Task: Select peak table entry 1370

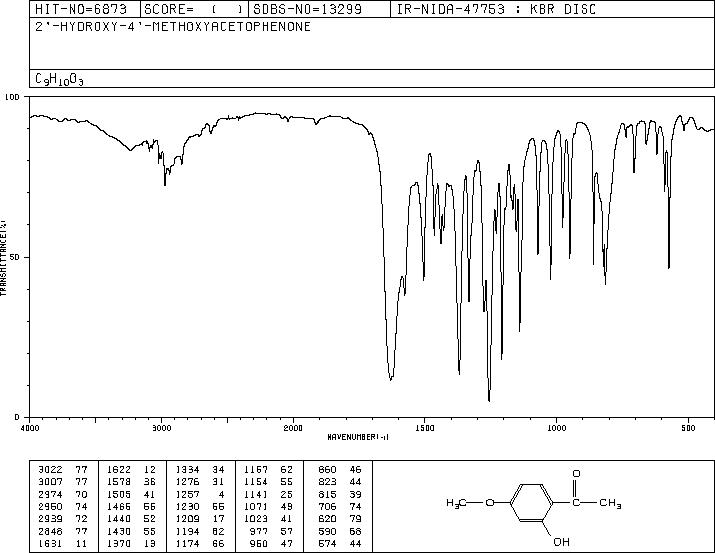Action: [x=131, y=543]
